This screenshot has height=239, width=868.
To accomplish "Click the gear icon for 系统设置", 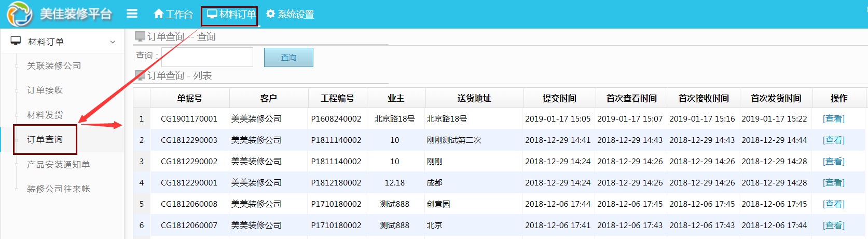I will 270,14.
